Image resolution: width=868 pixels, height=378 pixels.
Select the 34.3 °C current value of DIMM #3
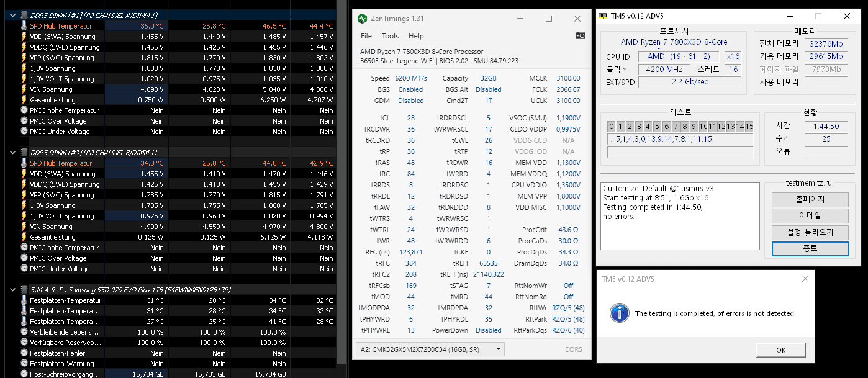pyautogui.click(x=152, y=163)
